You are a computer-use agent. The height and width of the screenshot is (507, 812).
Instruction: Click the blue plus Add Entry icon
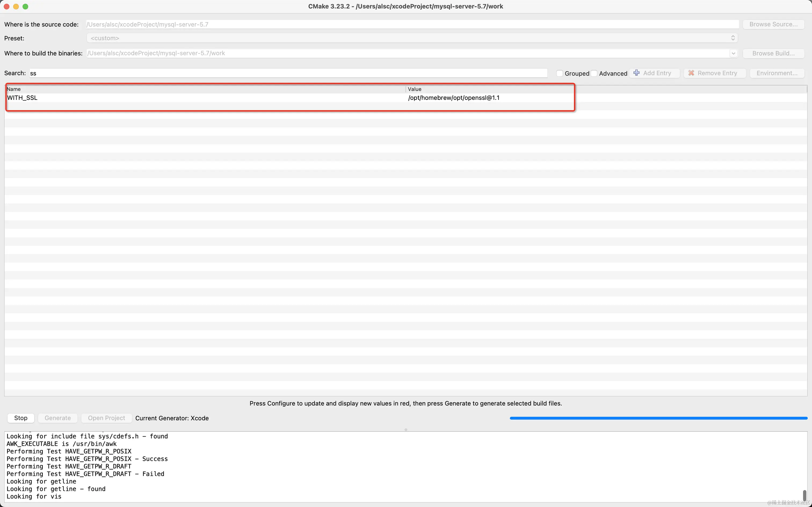click(x=636, y=73)
